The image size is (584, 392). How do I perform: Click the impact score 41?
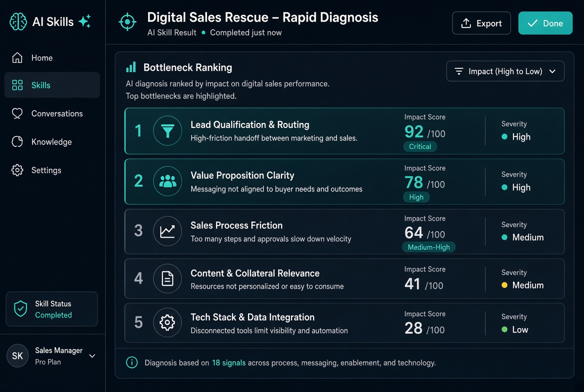click(412, 284)
